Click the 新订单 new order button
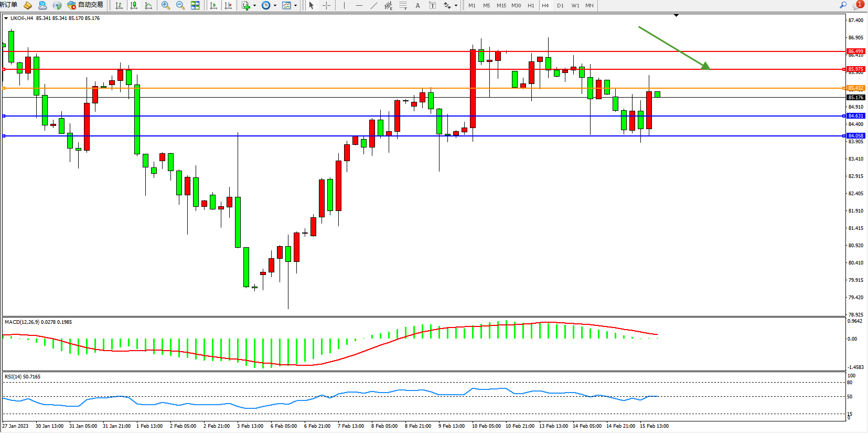 click(8, 5)
